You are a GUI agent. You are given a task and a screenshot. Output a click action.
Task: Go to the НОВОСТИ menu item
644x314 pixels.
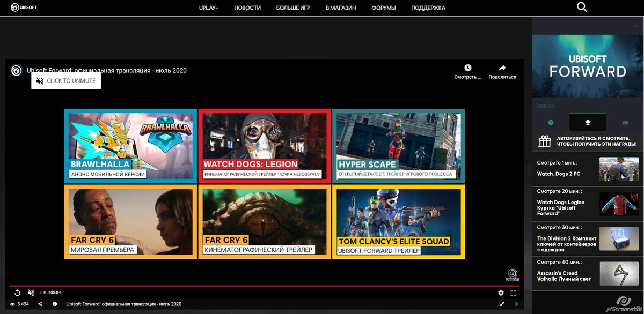point(247,8)
